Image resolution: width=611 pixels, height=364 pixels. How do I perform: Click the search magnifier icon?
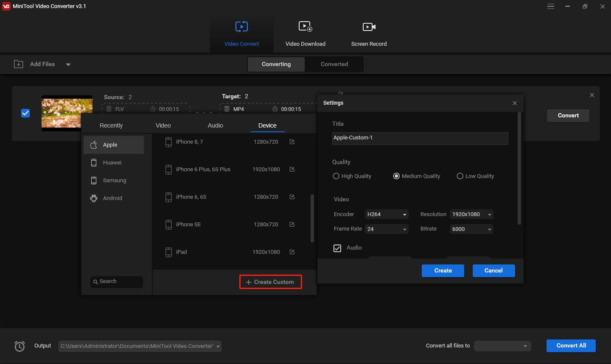(x=95, y=282)
